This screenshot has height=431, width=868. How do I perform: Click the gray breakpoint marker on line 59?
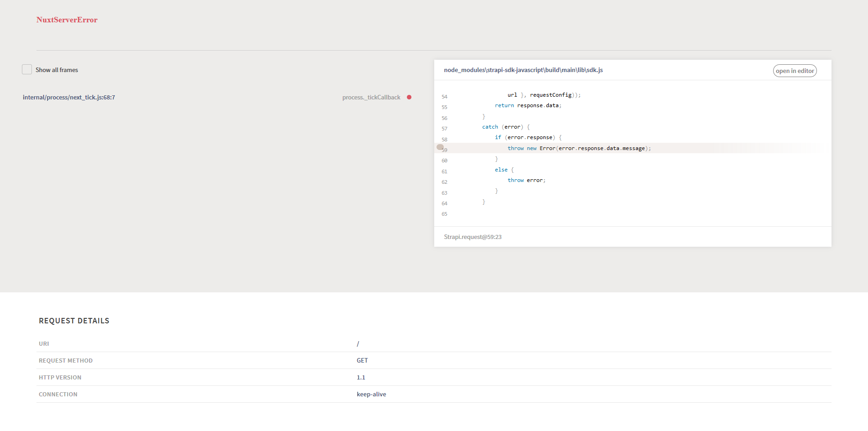[440, 147]
